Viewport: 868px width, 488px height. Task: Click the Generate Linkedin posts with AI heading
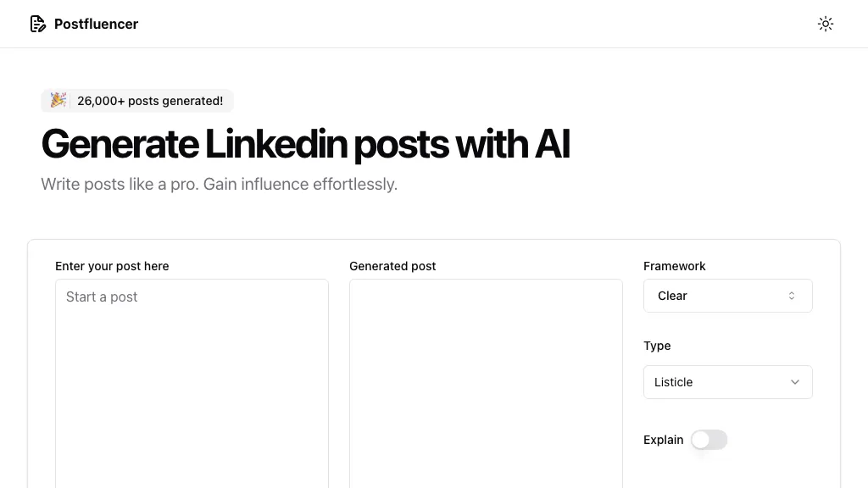pos(305,144)
